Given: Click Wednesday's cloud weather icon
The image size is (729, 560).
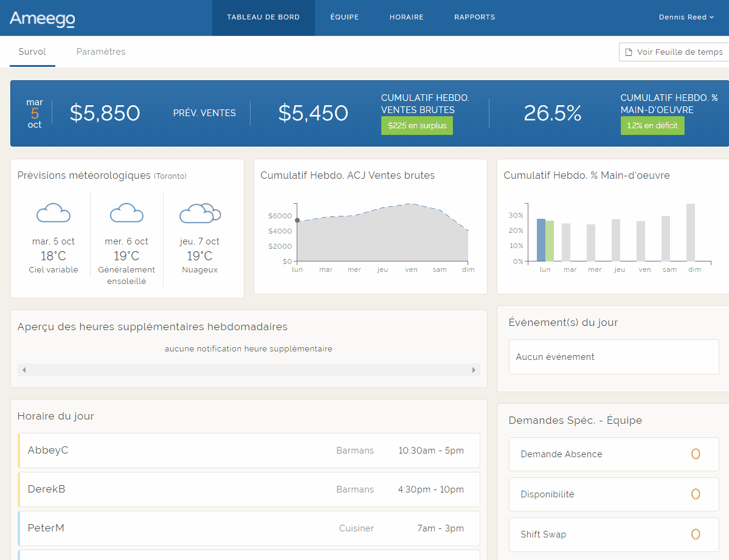Looking at the screenshot, I should tap(126, 213).
